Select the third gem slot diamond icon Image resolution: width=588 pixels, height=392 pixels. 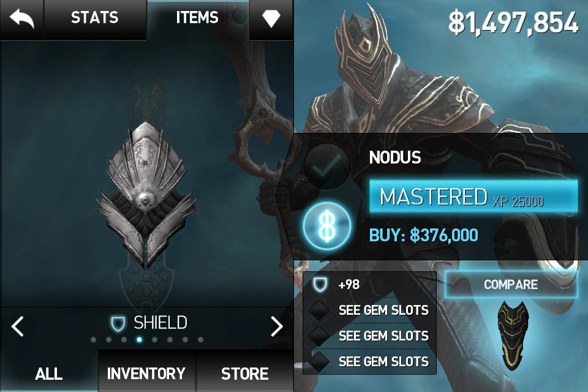(318, 361)
